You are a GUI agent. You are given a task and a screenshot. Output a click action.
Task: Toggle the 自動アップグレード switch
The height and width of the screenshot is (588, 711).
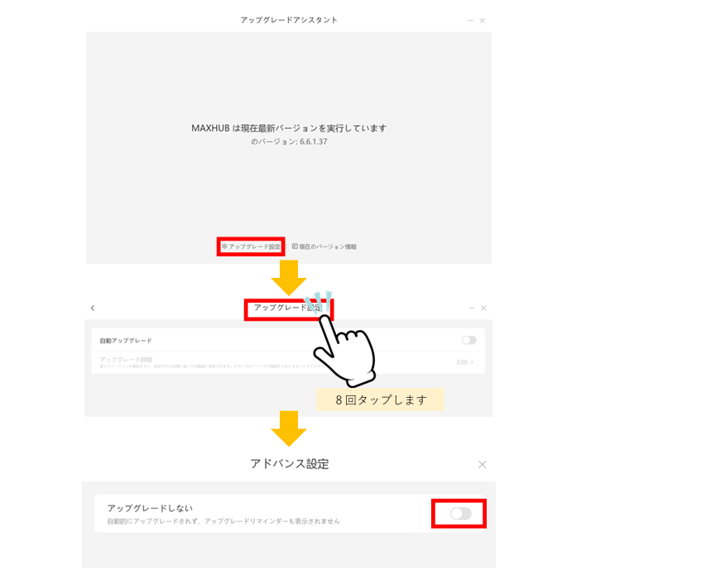468,340
